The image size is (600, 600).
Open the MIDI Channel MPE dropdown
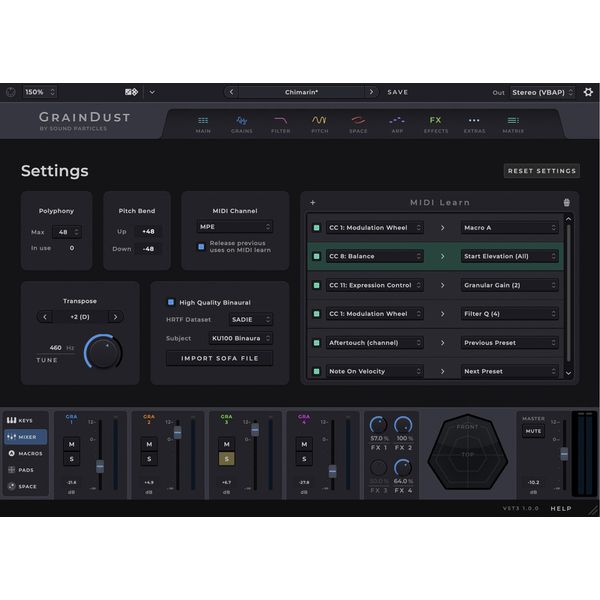(x=235, y=227)
